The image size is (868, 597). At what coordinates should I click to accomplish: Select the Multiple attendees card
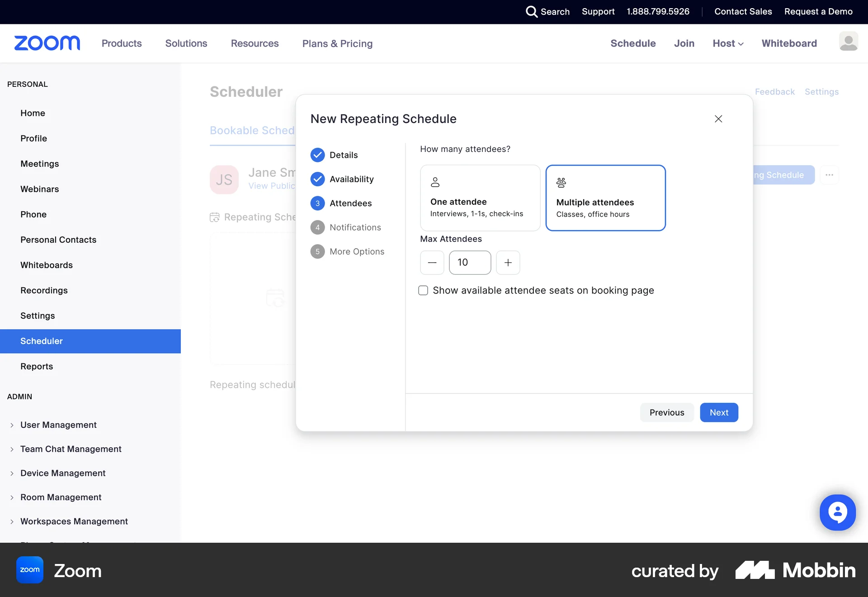(605, 198)
